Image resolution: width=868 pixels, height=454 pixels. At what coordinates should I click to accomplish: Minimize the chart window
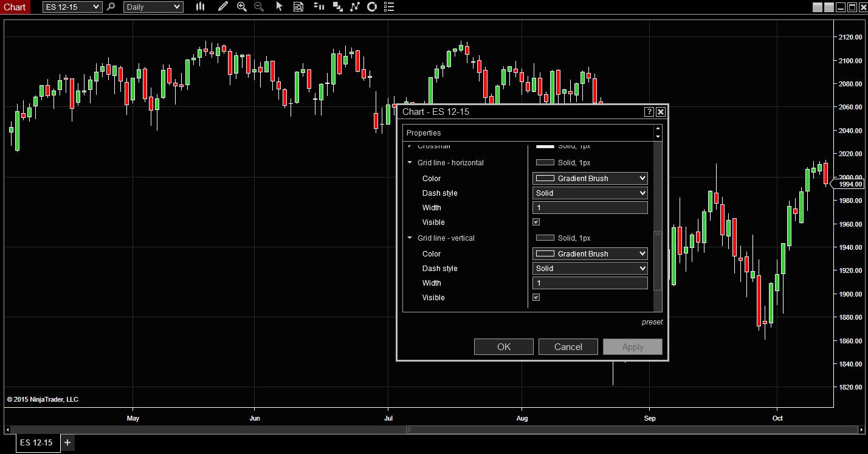[839, 7]
